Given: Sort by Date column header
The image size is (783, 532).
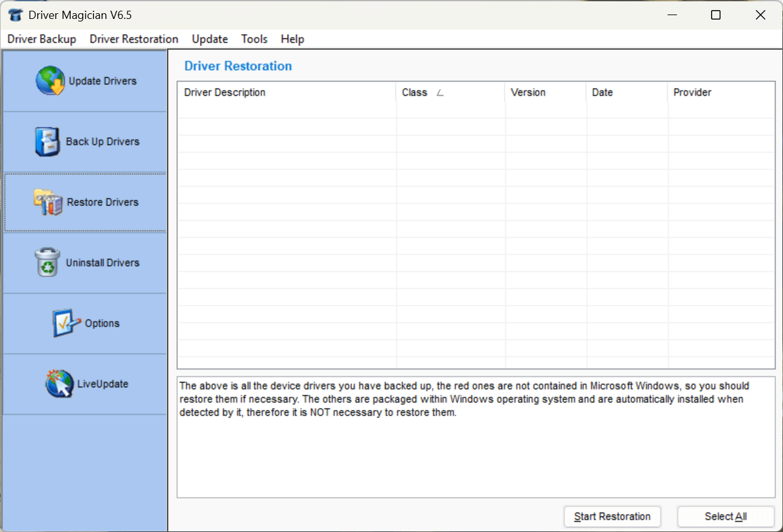Looking at the screenshot, I should point(627,92).
